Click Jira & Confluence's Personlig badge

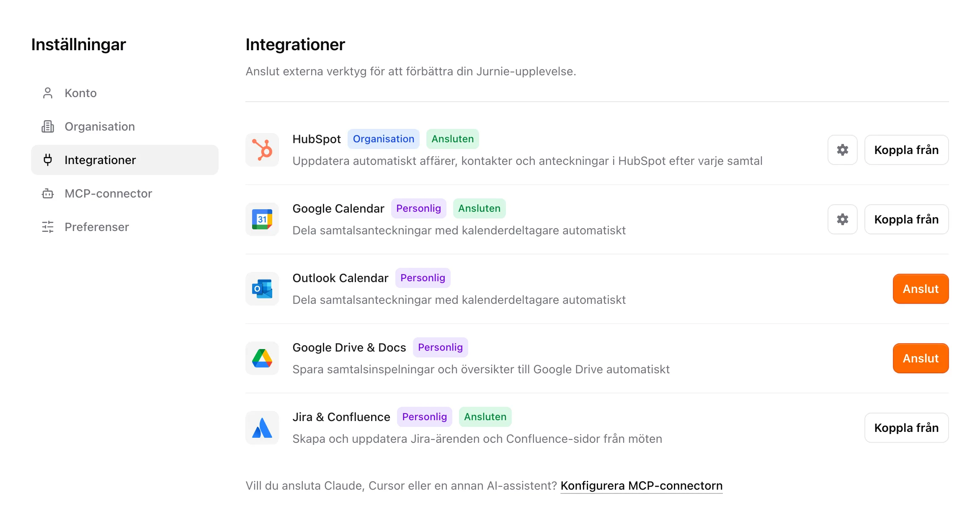coord(424,417)
